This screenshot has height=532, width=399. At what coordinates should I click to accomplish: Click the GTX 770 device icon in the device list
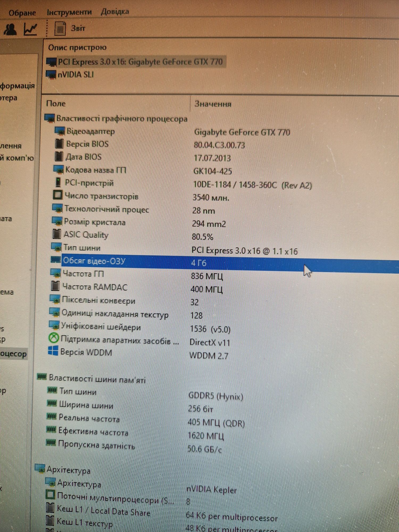click(51, 62)
